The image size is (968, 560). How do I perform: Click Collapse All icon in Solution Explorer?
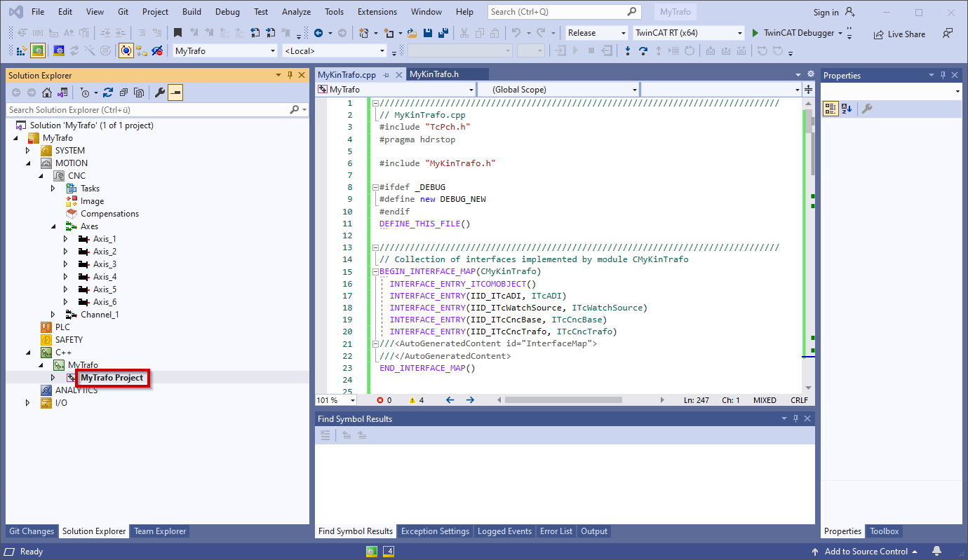tap(123, 92)
